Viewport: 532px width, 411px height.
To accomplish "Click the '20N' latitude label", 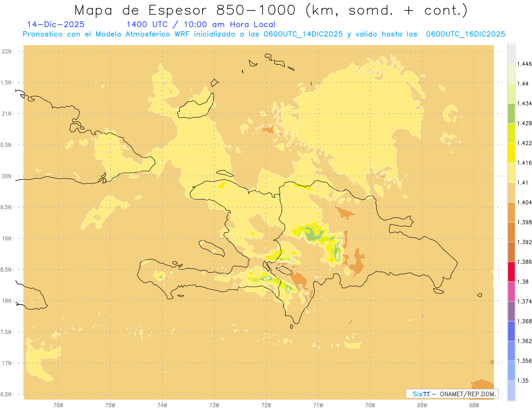I will pyautogui.click(x=7, y=176).
